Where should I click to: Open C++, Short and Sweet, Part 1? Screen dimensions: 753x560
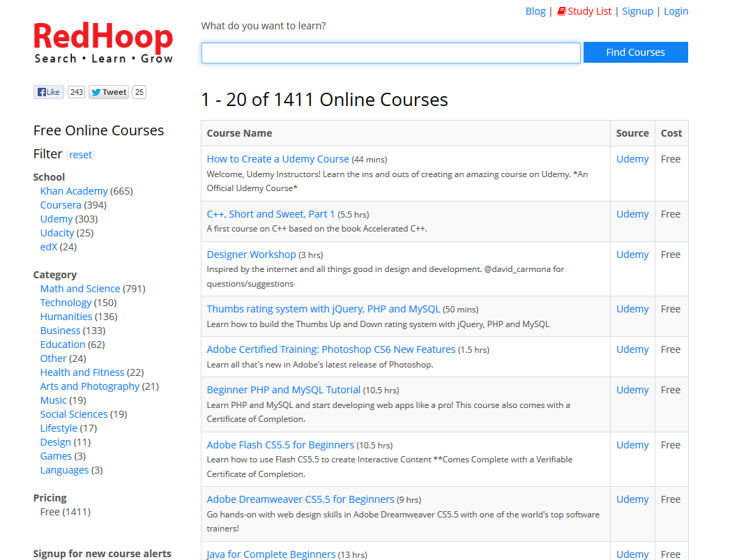click(271, 214)
